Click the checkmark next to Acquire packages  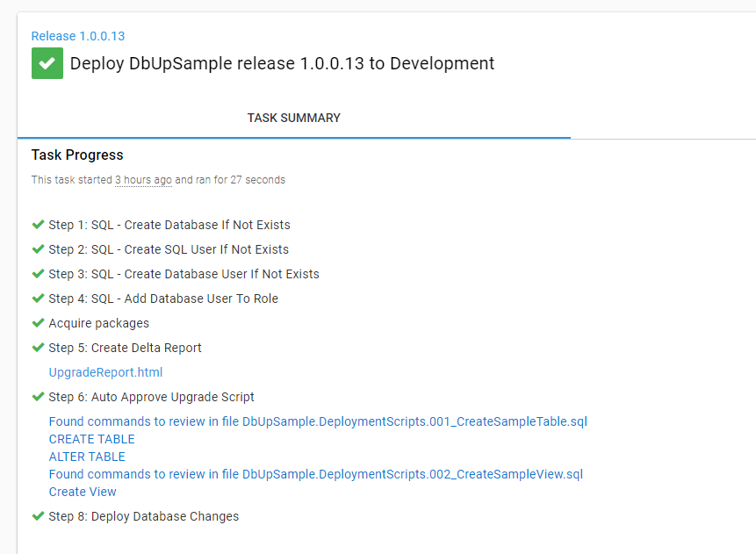pos(38,323)
